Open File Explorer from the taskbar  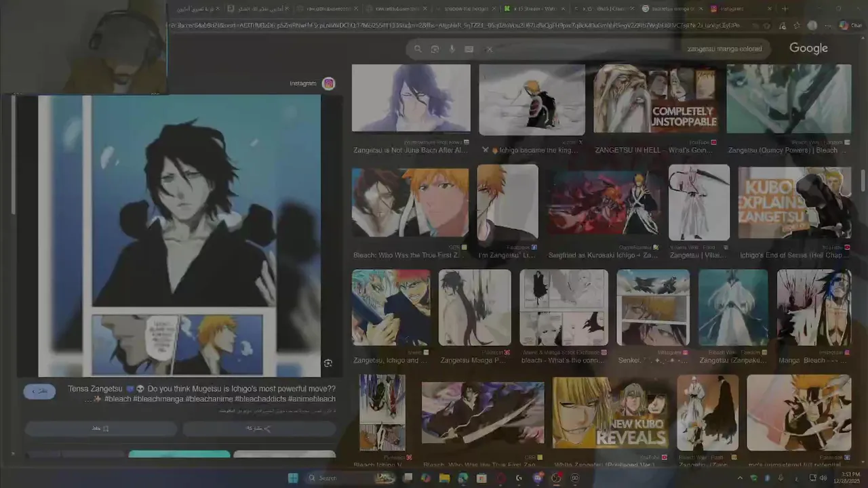444,478
